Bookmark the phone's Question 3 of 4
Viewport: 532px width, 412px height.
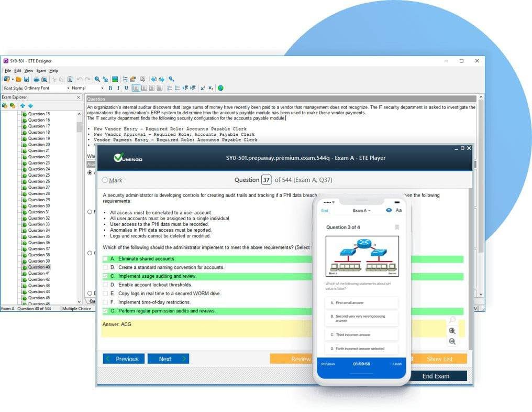396,227
